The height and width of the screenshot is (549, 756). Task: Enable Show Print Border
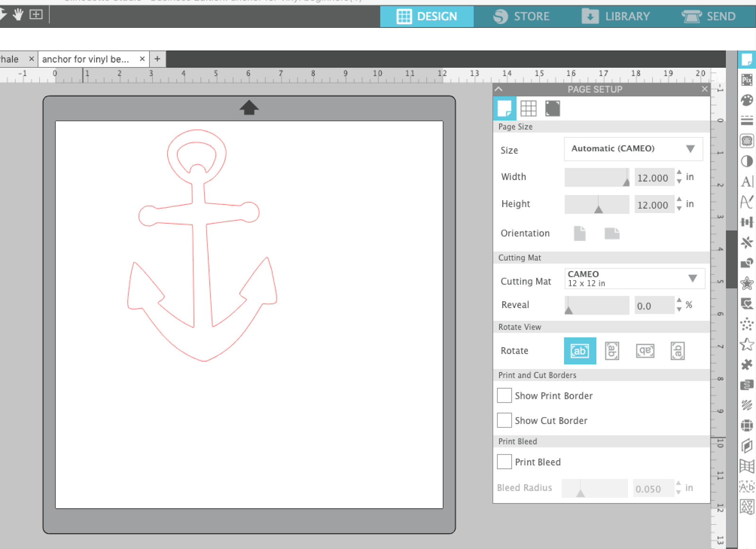[504, 395]
